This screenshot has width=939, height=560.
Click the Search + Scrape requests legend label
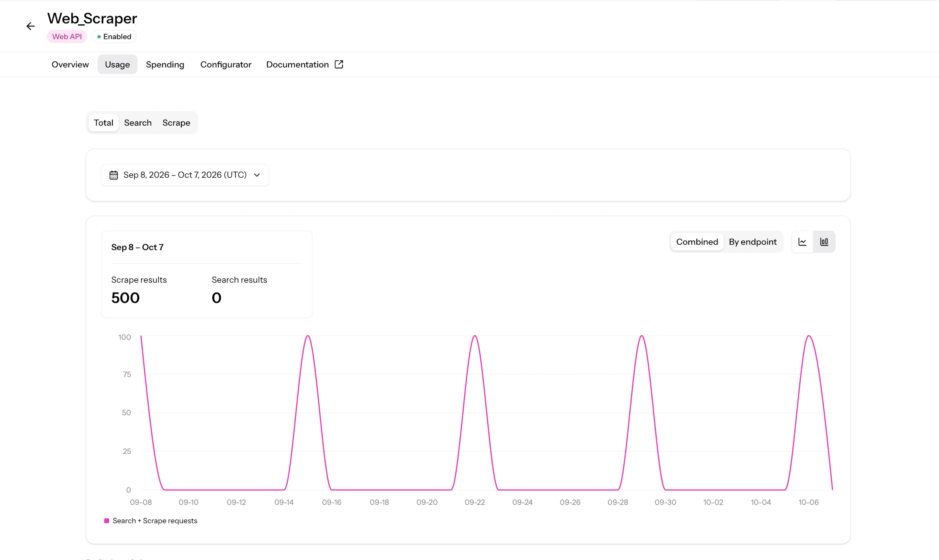tap(155, 521)
